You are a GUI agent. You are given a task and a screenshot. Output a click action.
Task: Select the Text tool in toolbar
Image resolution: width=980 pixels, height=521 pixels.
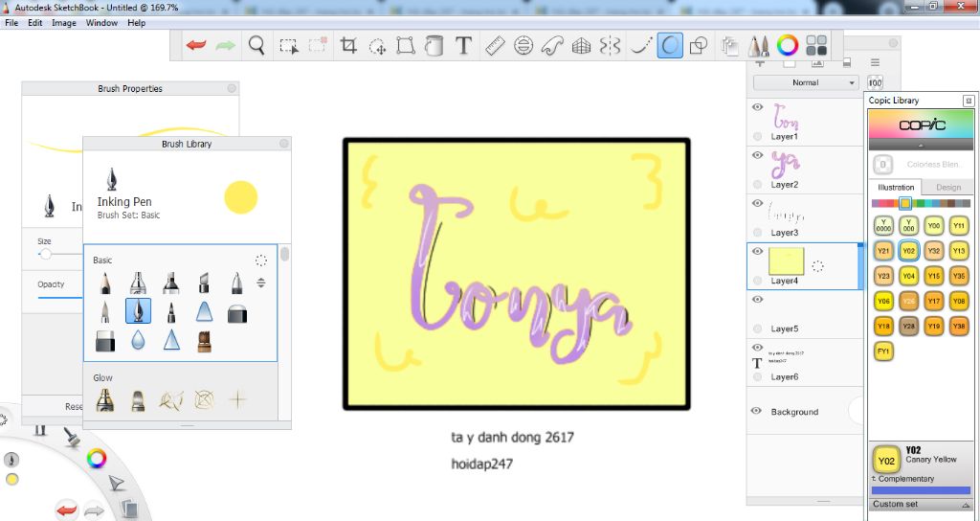(x=463, y=46)
